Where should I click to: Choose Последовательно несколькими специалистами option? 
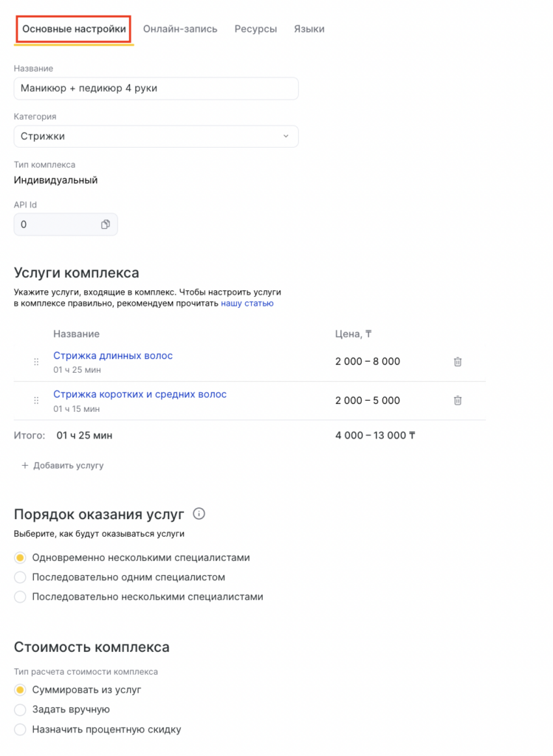(21, 597)
